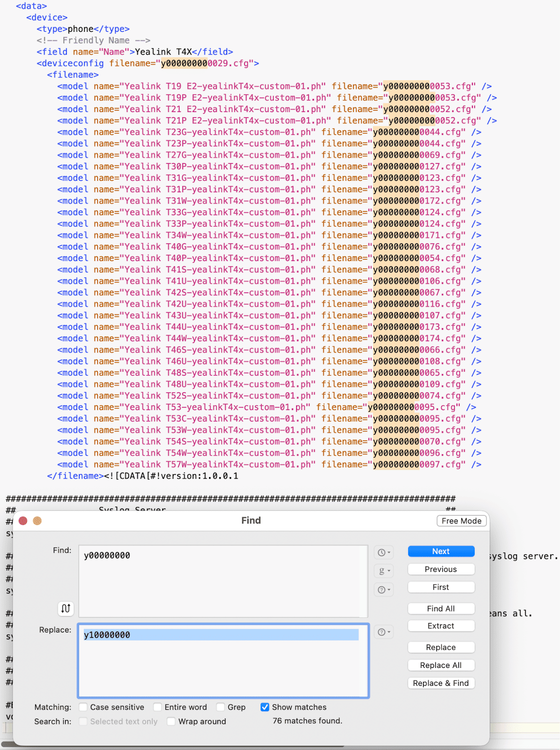Image resolution: width=560 pixels, height=750 pixels.
Task: Click the opening <data> tag line
Action: [31, 6]
